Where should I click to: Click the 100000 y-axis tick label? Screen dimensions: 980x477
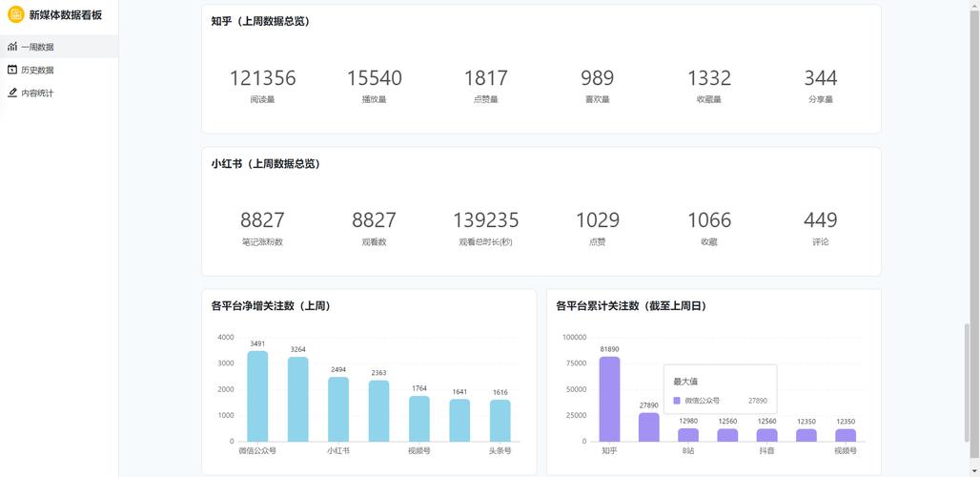tap(575, 338)
